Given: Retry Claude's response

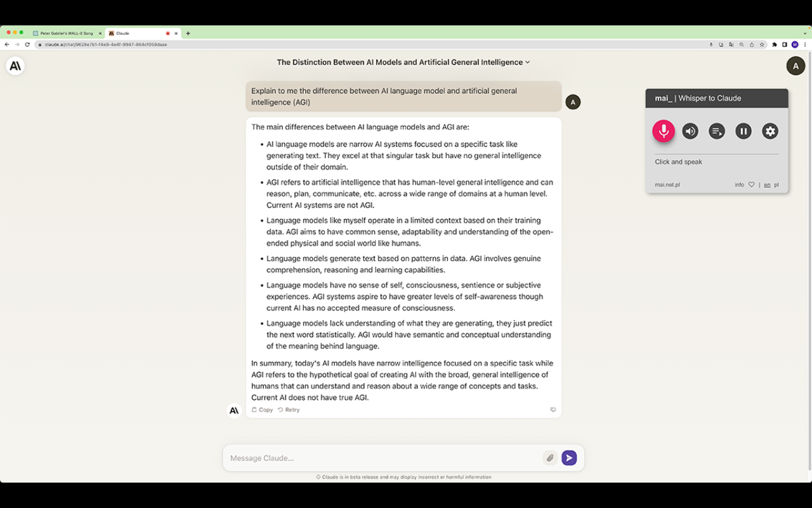Looking at the screenshot, I should [x=289, y=410].
